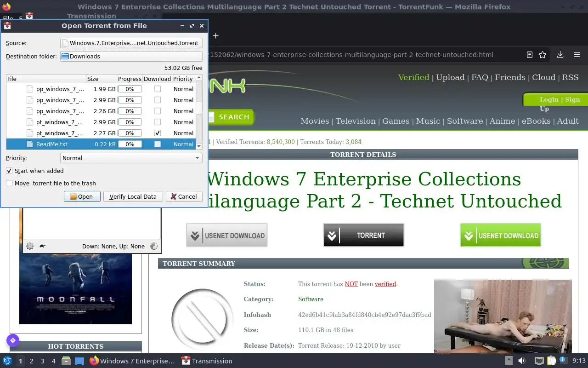The image size is (588, 368).
Task: Change priority cell of the 1.99 GB row
Action: [x=183, y=89]
